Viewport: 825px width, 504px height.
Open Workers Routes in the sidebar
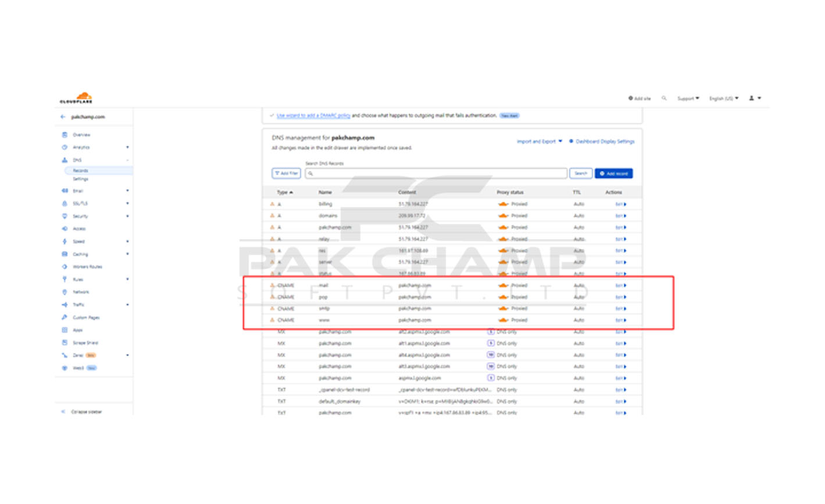coord(87,267)
